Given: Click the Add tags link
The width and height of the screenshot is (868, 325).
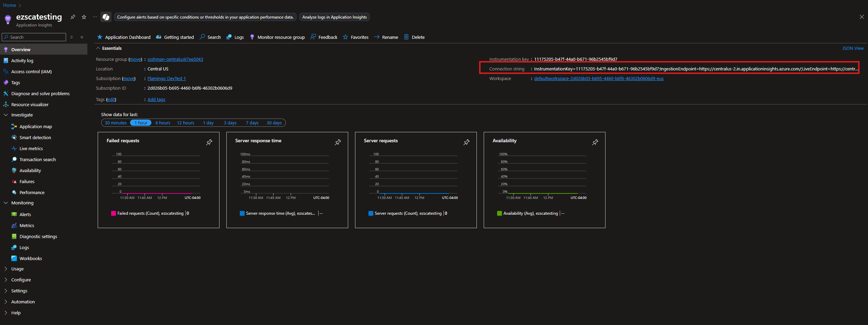Looking at the screenshot, I should click(x=156, y=100).
